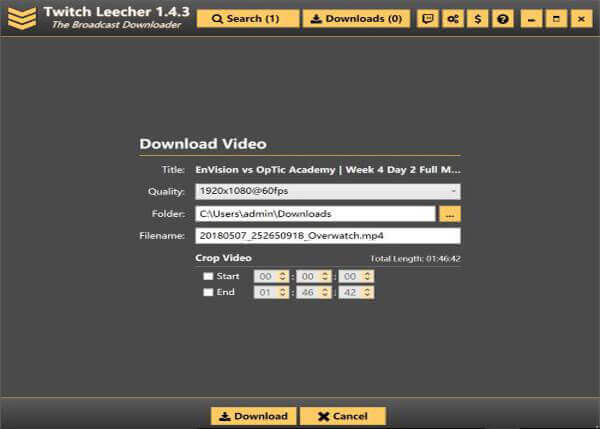Click the video title text EnVision vs OpTic
600x429 pixels.
point(328,170)
